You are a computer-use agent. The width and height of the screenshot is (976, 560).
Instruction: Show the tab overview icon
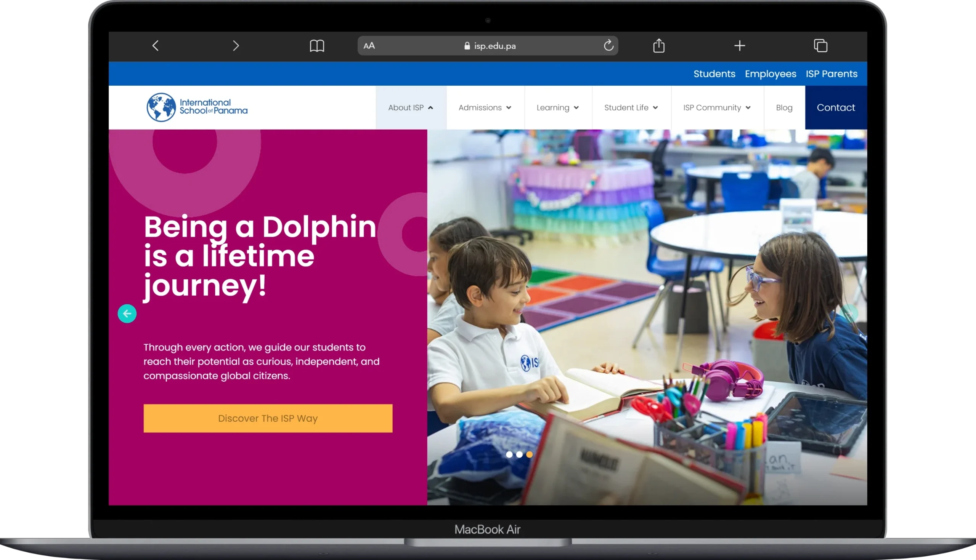[820, 46]
